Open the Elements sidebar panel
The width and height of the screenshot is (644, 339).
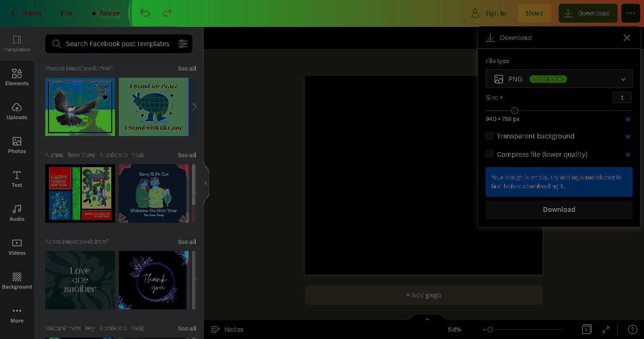pos(17,78)
